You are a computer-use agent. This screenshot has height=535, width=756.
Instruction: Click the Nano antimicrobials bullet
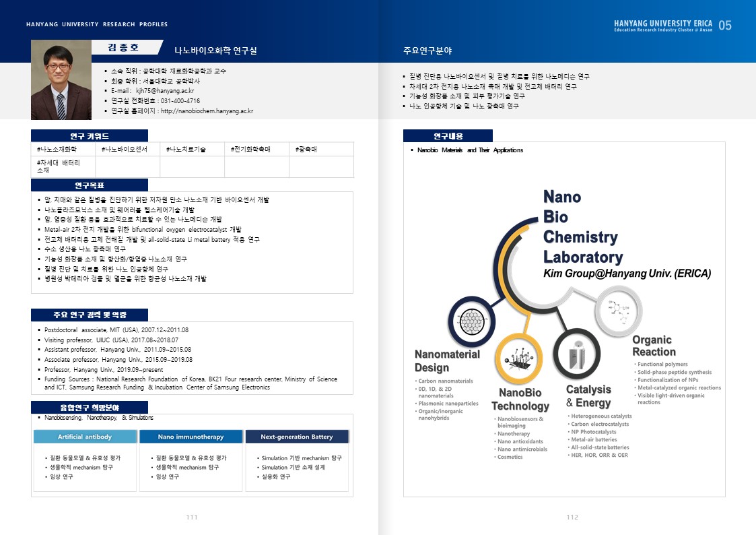[522, 449]
